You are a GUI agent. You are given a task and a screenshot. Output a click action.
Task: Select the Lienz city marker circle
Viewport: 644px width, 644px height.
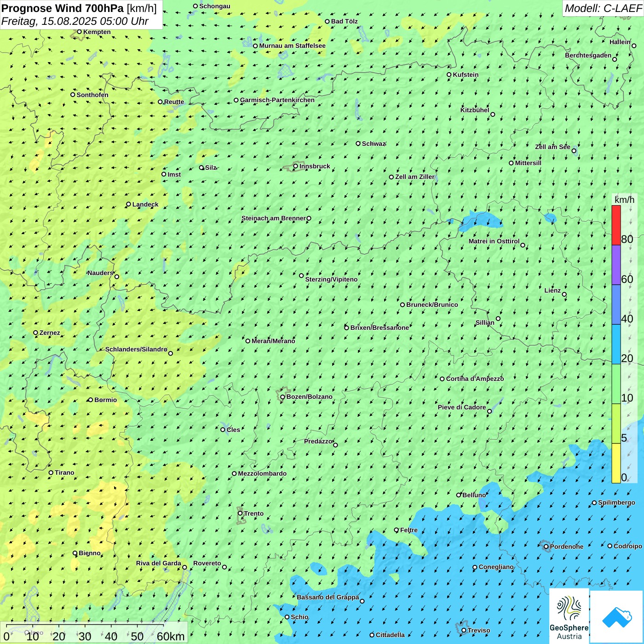point(564,294)
